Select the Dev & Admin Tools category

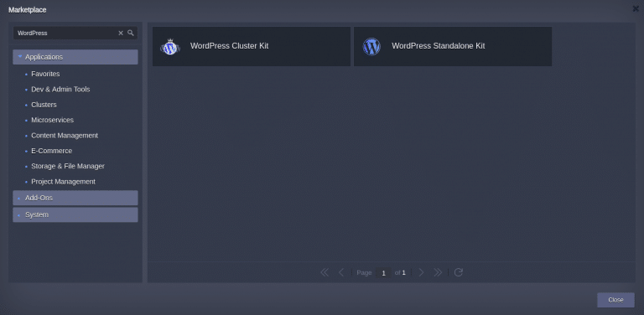click(60, 89)
